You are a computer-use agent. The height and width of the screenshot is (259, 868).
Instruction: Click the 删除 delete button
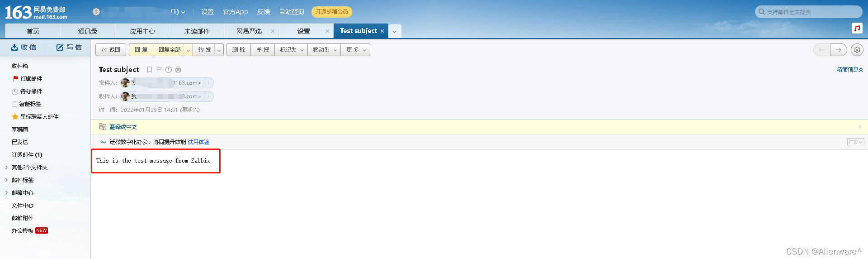click(x=239, y=50)
